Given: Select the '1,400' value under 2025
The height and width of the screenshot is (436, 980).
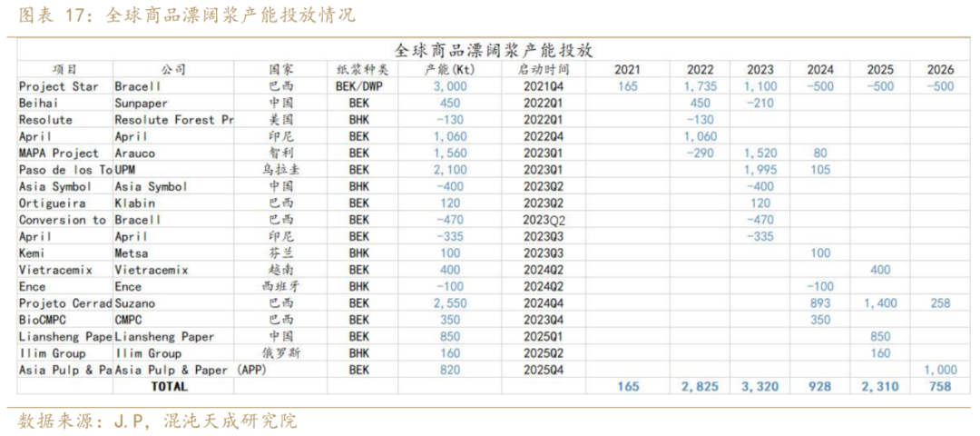Looking at the screenshot, I should 880,303.
